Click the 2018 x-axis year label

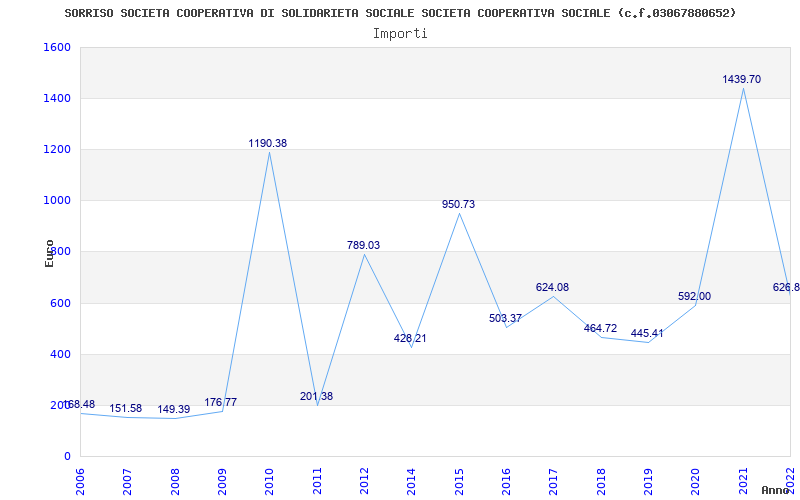click(601, 481)
